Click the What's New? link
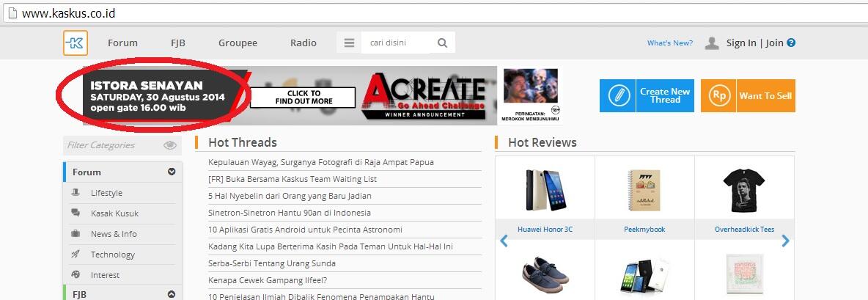Image resolution: width=868 pixels, height=300 pixels. click(x=670, y=43)
